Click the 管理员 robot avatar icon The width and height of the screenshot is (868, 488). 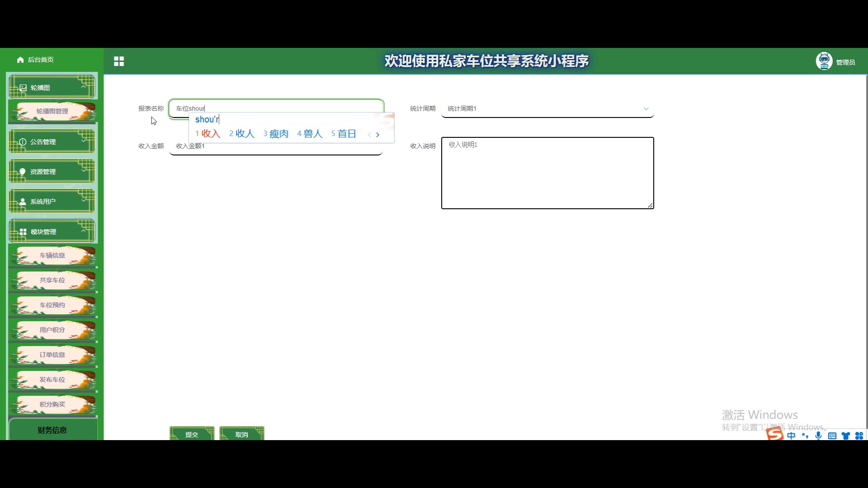pos(824,61)
